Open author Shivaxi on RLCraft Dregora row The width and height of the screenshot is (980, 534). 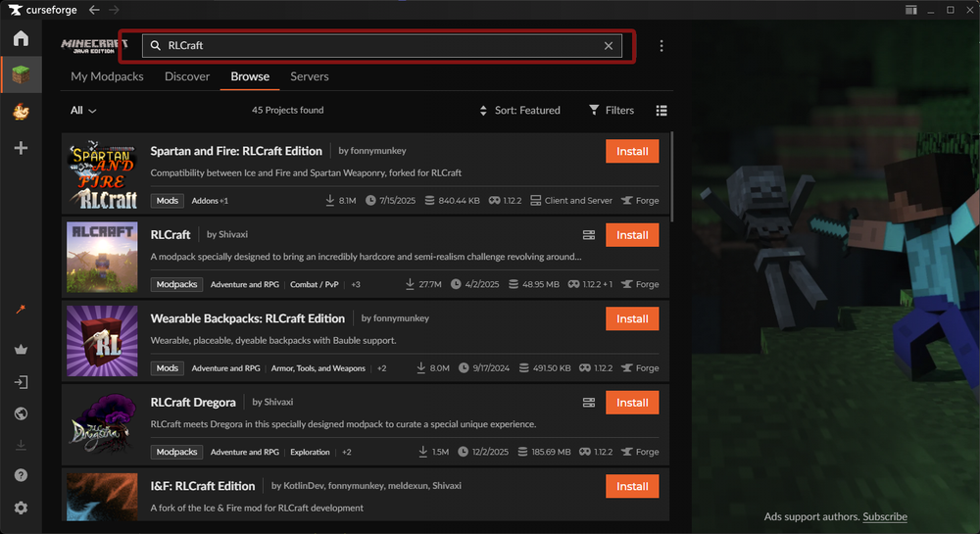coord(278,402)
